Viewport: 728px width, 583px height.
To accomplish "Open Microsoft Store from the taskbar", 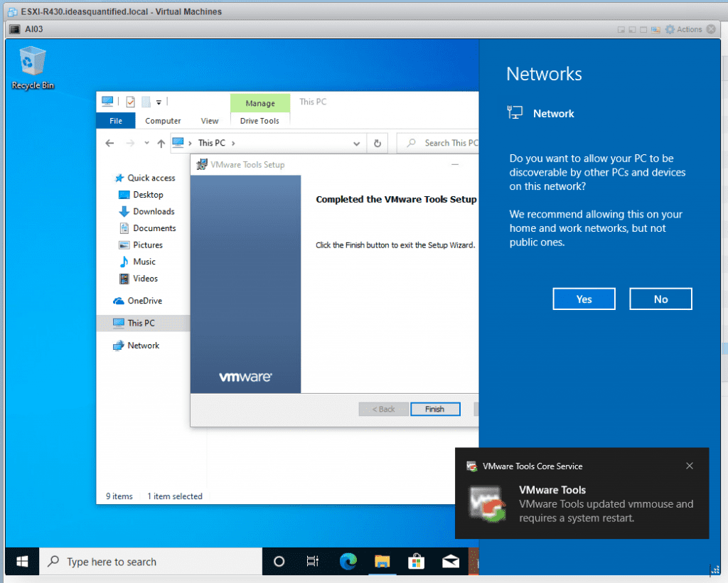I will 416,562.
